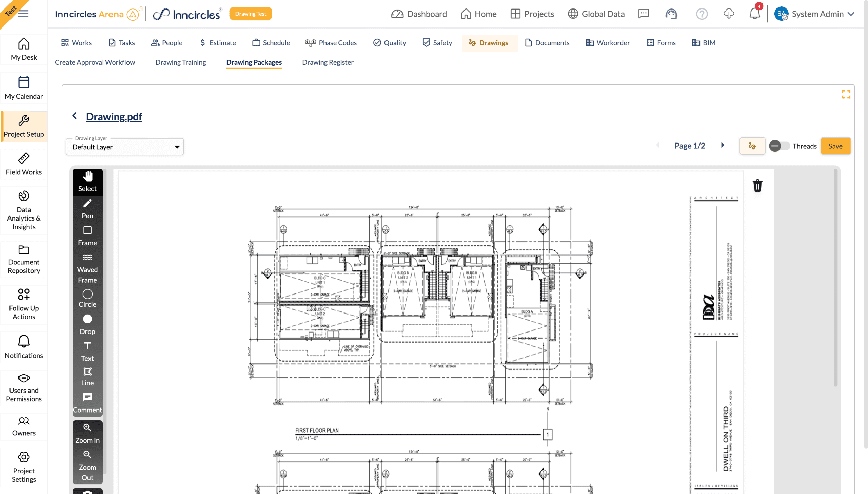Open the Drawing Layer dropdown
Image resolution: width=868 pixels, height=494 pixels.
tap(125, 147)
